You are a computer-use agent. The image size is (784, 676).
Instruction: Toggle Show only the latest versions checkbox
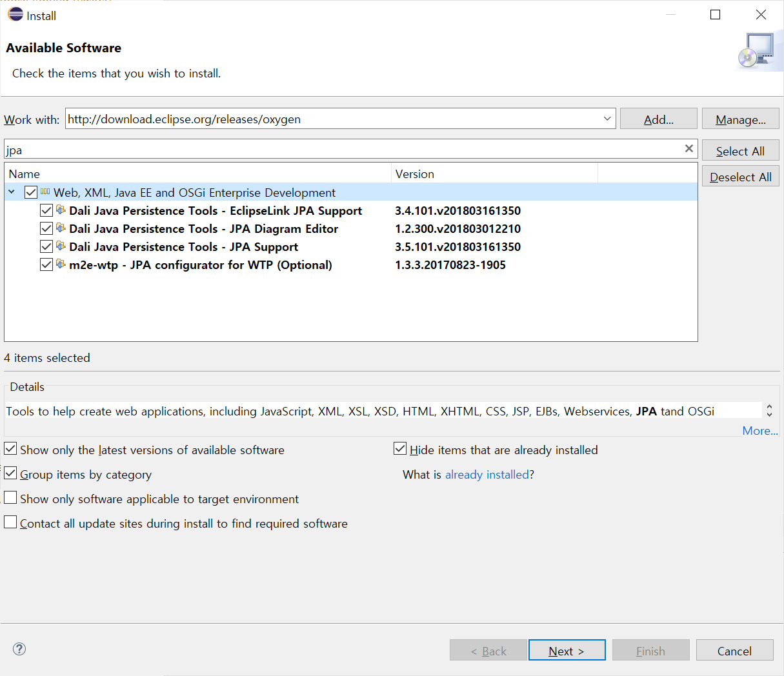(x=10, y=448)
